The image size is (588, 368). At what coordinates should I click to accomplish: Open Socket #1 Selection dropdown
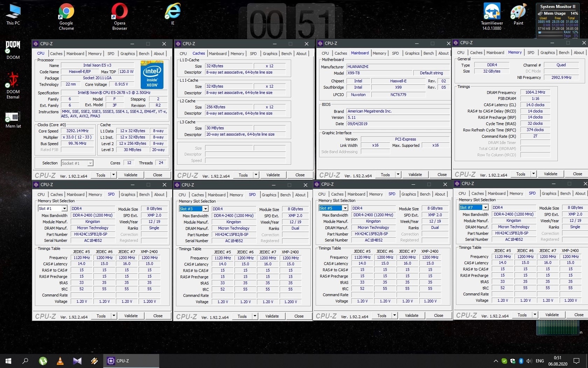[90, 163]
